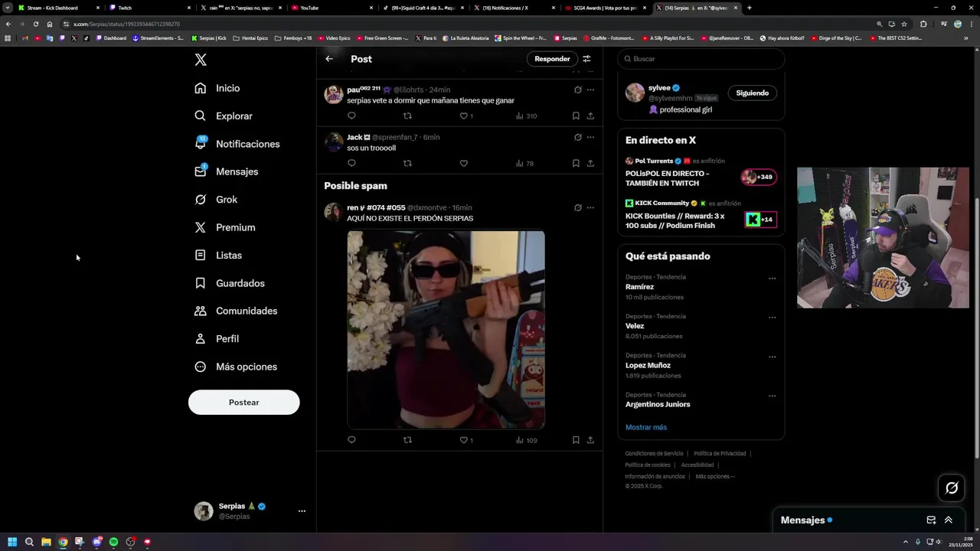980x551 pixels.
Task: Click the Buscar search field
Action: [x=701, y=59]
